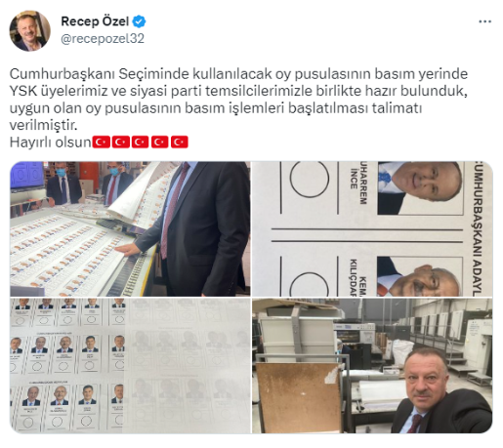Click the first Turkish flag emoji

(102, 143)
